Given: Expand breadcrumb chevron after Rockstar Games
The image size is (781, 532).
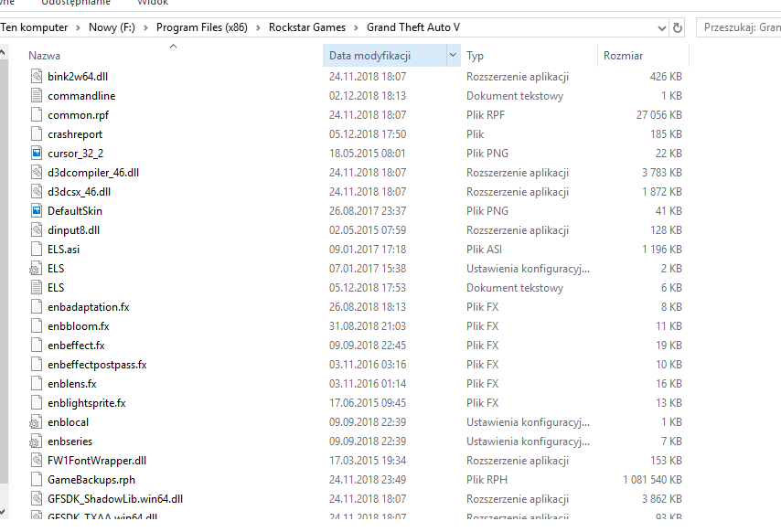Looking at the screenshot, I should (356, 27).
